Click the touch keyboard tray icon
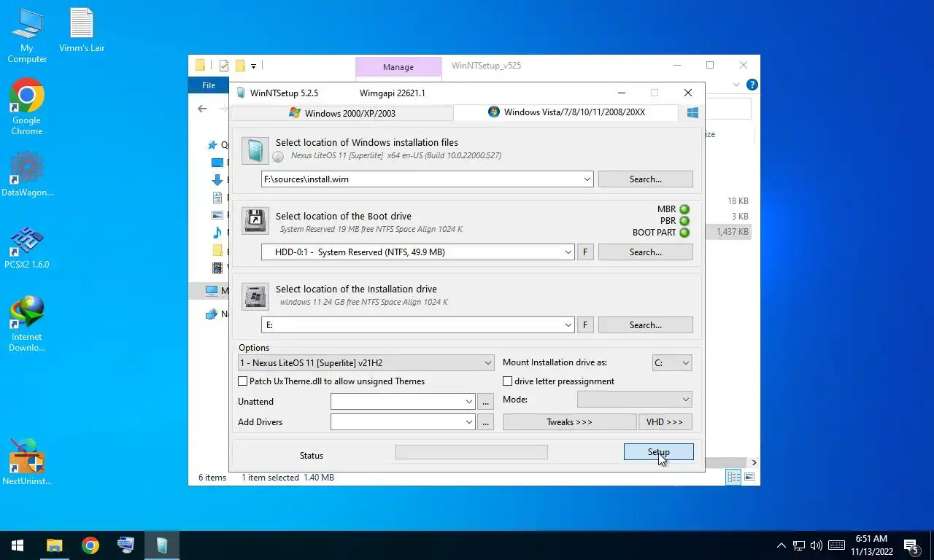The width and height of the screenshot is (934, 560). 836,545
